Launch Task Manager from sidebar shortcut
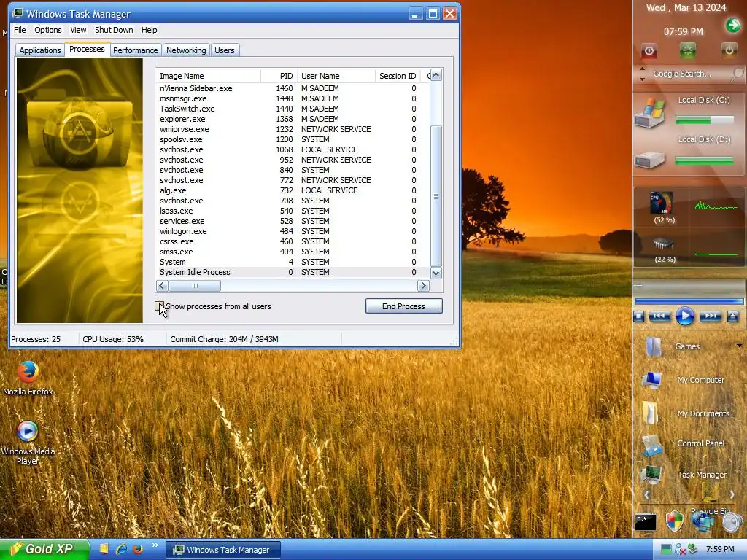Viewport: 747px width, 560px height. tap(651, 475)
